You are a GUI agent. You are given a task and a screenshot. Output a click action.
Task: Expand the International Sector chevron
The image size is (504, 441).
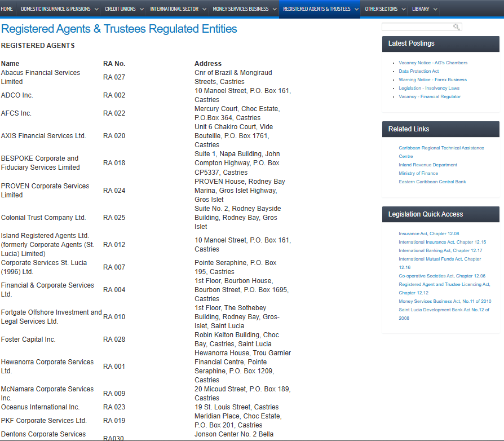coord(204,10)
